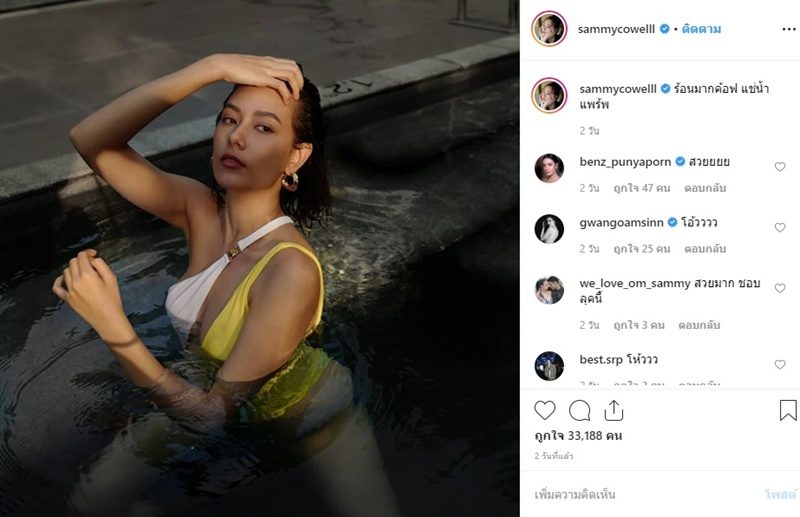Share the post using the share icon
Image resolution: width=800 pixels, height=517 pixels.
click(x=614, y=410)
